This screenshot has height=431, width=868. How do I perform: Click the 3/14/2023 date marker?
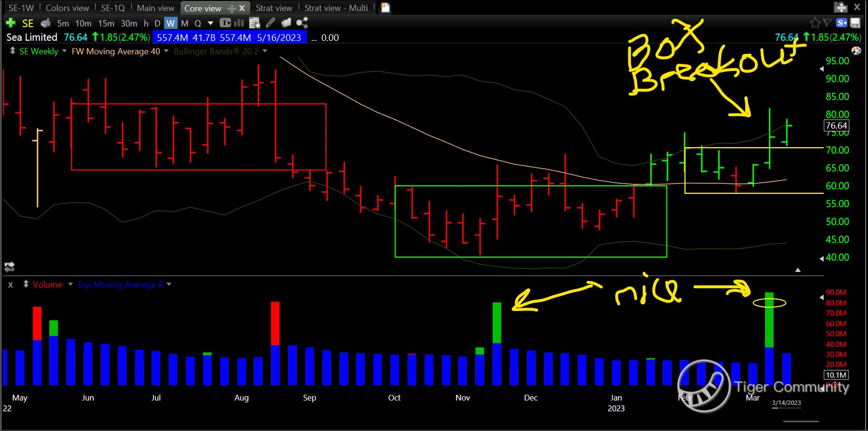(x=786, y=403)
